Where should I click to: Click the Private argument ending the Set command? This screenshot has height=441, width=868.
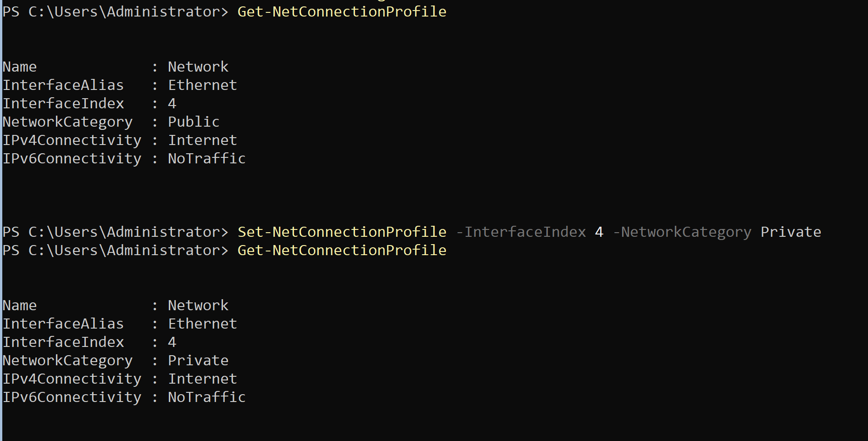tap(790, 232)
